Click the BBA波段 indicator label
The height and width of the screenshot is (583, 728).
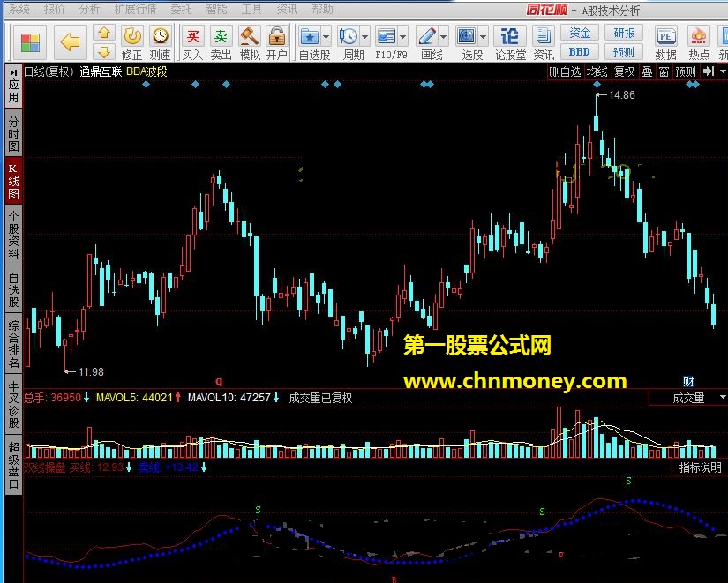146,71
